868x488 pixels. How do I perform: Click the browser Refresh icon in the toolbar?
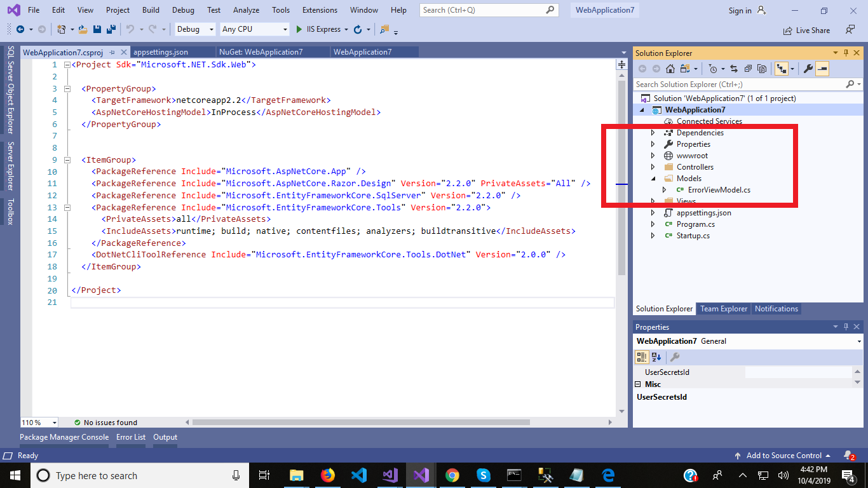(x=358, y=29)
